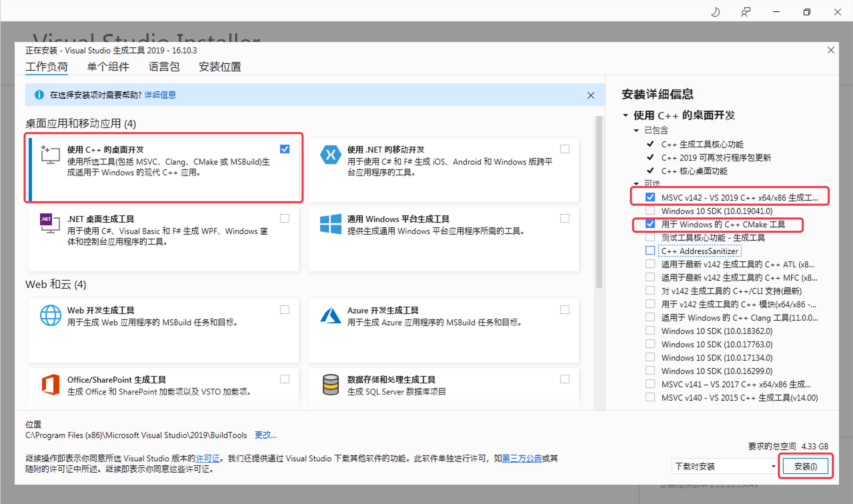853x504 pixels.
Task: Collapse 使用 C++ 的桌面开发 in 安装详细信息
Action: coord(626,115)
